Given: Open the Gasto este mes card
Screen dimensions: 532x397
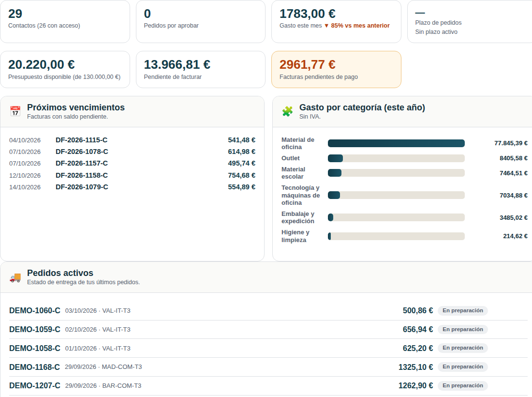Looking at the screenshot, I should [336, 21].
